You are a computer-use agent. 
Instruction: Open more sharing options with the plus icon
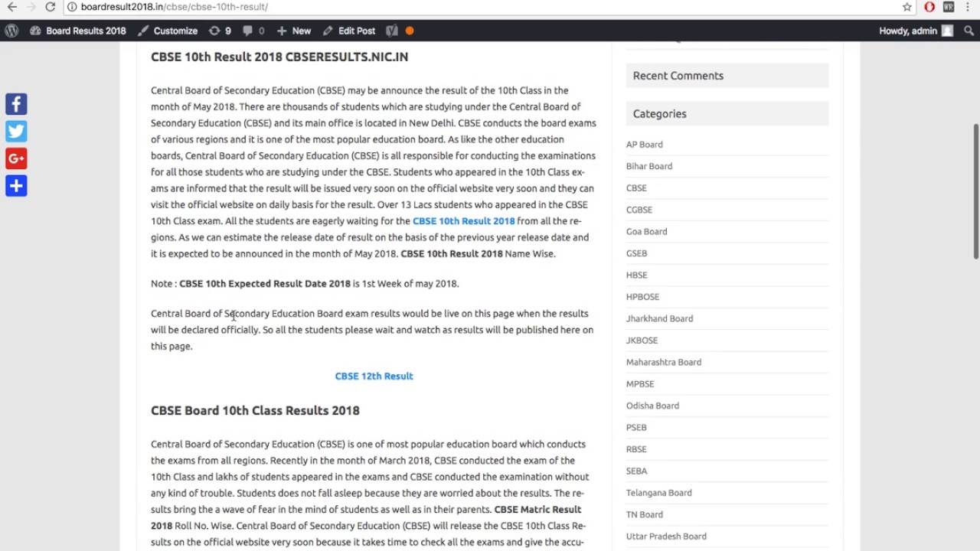pos(16,186)
